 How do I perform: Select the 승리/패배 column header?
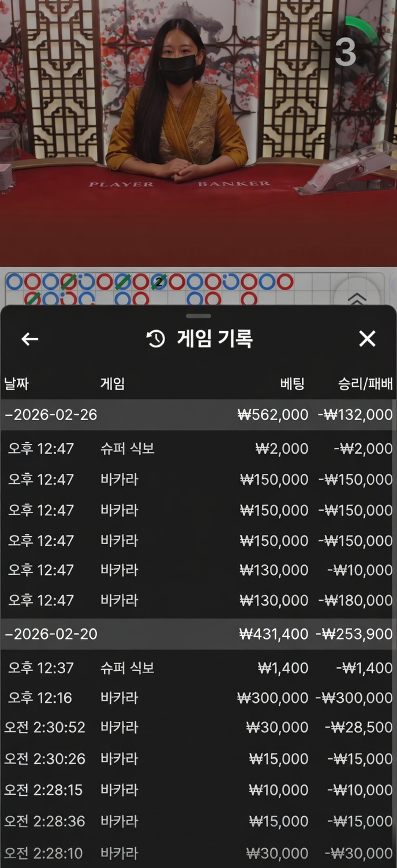coord(365,384)
